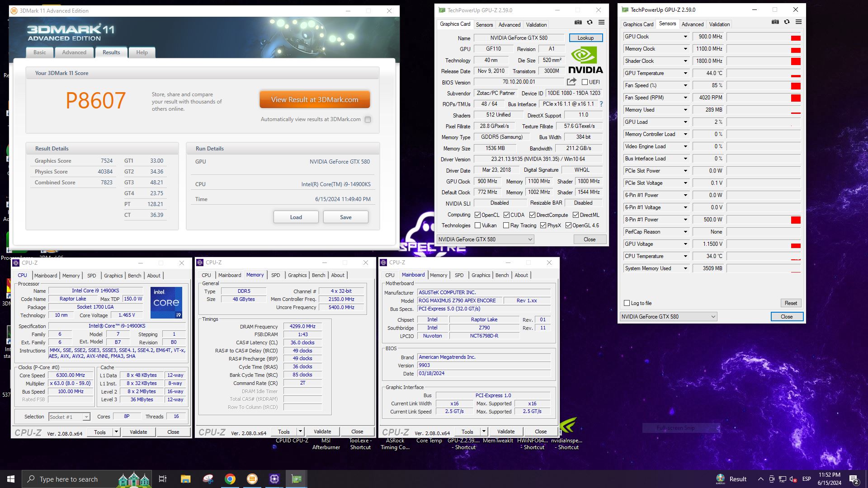Open the hamburger menu in GPU-Z Graphics Card window
This screenshot has width=868, height=488.
click(x=601, y=22)
